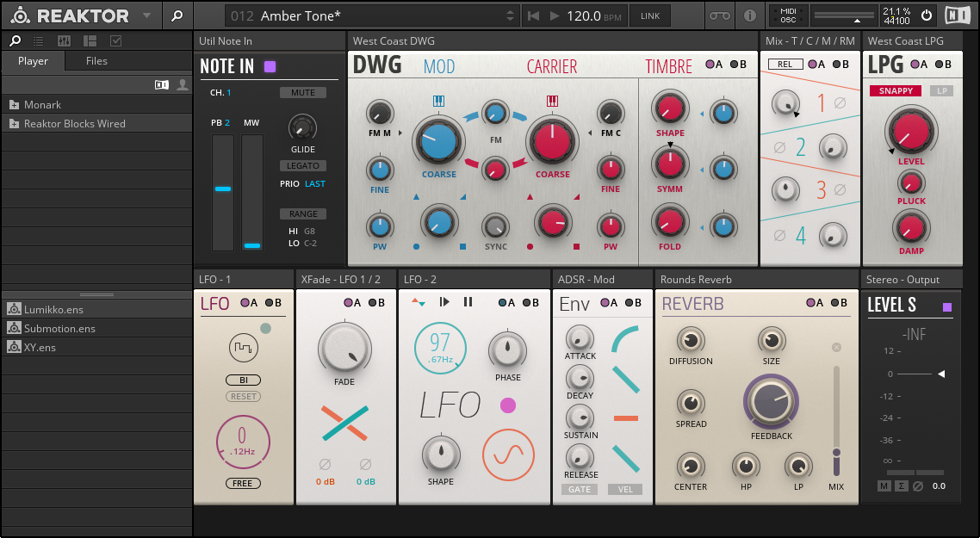Click the pitch bend PB slider
980x538 pixels.
(223, 193)
